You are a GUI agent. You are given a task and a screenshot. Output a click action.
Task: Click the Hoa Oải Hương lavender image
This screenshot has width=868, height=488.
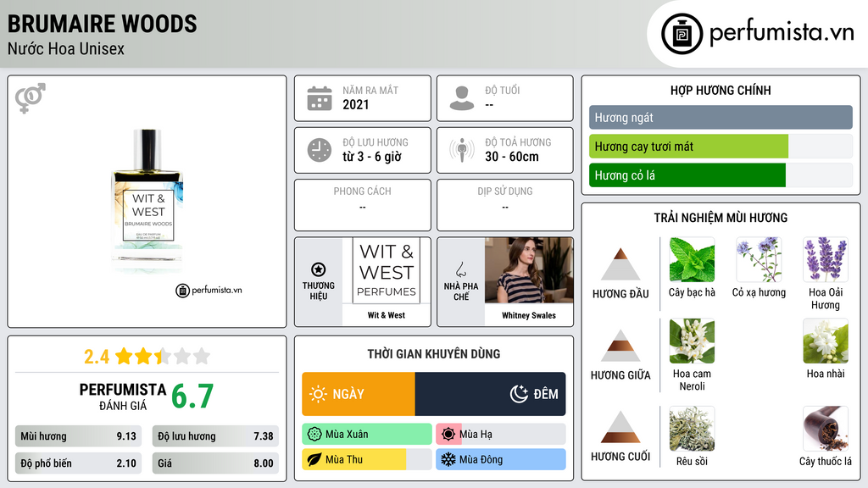826,260
